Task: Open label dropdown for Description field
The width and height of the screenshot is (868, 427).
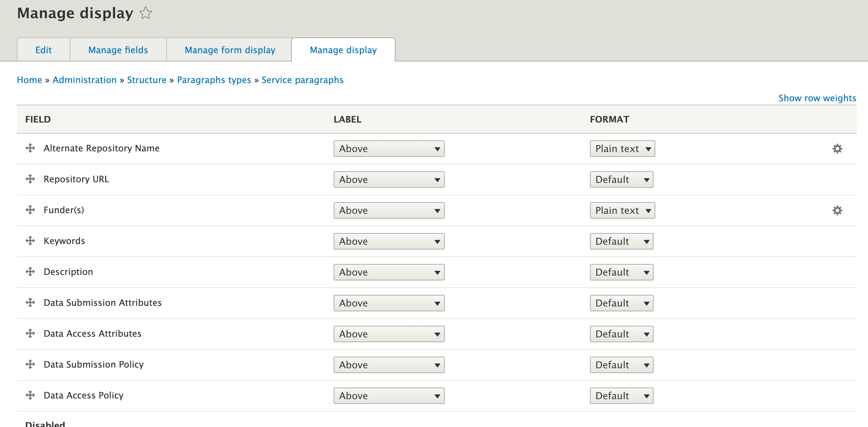Action: pyautogui.click(x=389, y=272)
